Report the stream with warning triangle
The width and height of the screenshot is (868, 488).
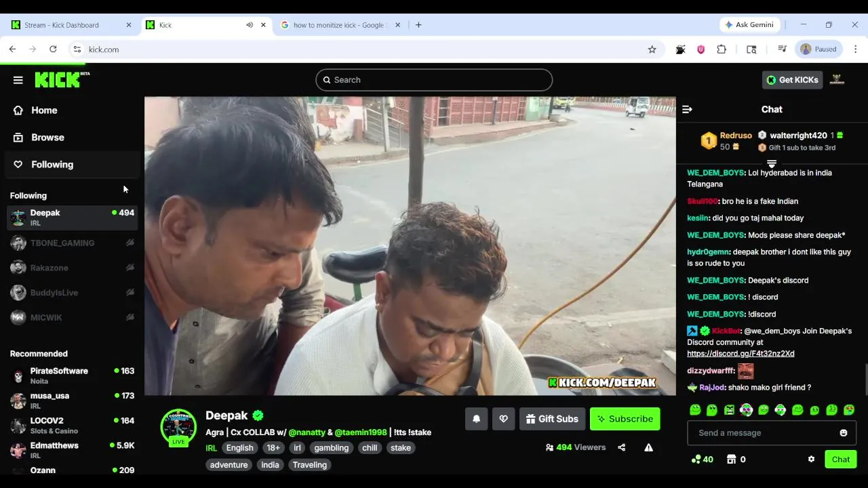click(x=649, y=447)
